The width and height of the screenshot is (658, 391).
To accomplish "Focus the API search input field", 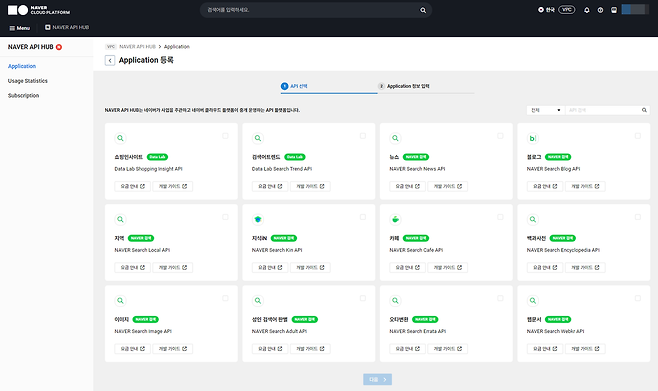I will click(603, 110).
